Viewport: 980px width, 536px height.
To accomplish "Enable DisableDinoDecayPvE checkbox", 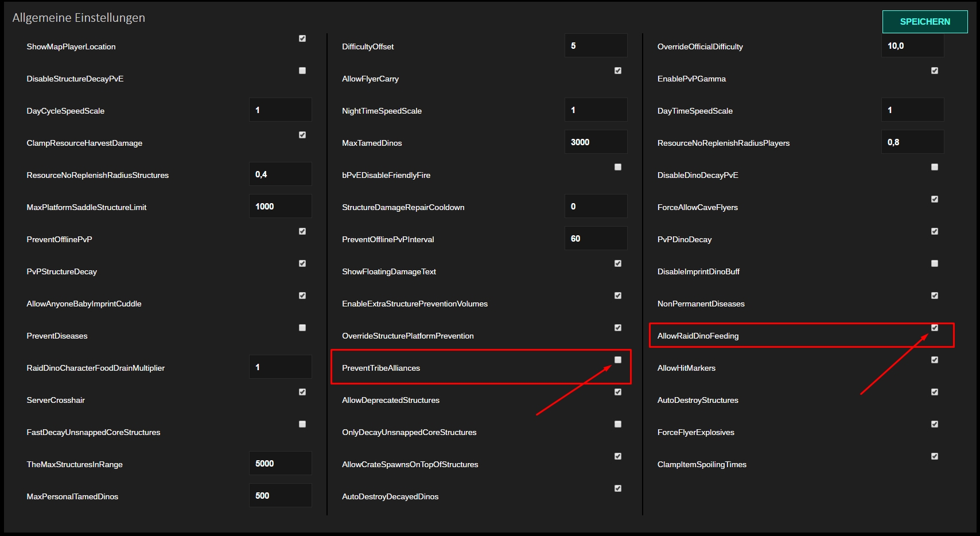I will click(x=935, y=167).
